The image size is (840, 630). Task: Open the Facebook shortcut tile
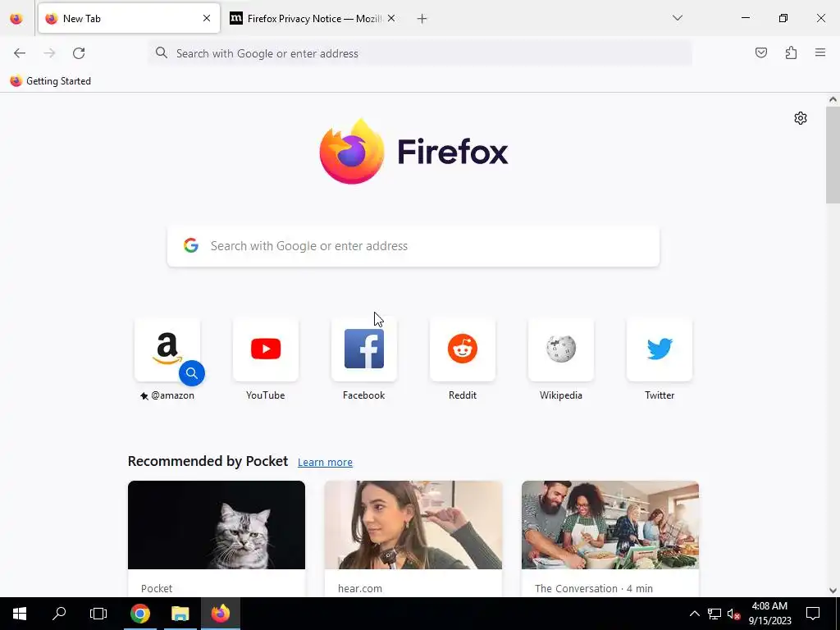click(364, 349)
